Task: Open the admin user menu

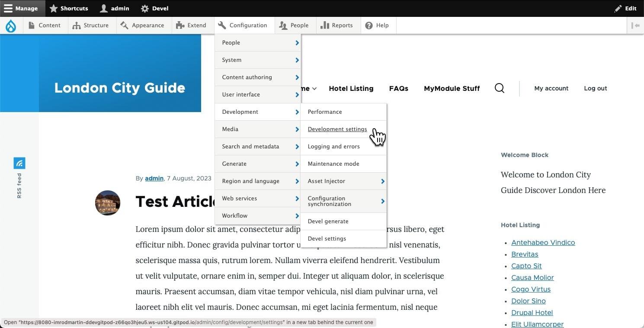Action: 115,8
